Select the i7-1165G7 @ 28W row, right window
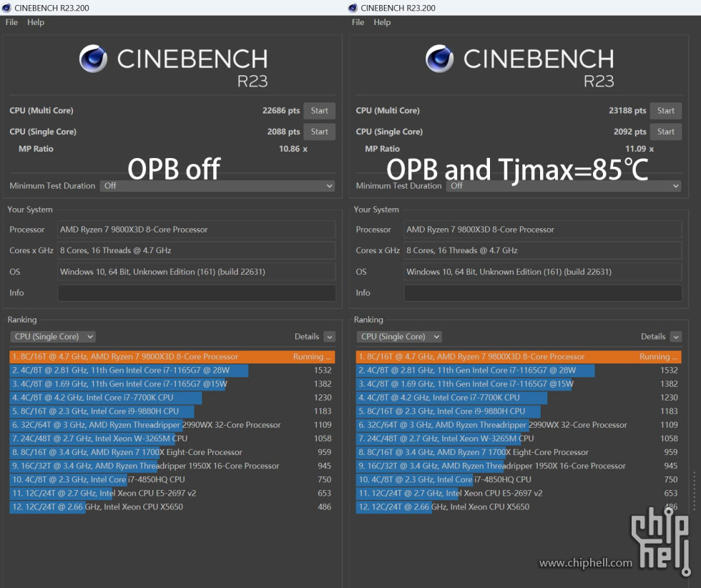701x588 pixels. point(519,371)
